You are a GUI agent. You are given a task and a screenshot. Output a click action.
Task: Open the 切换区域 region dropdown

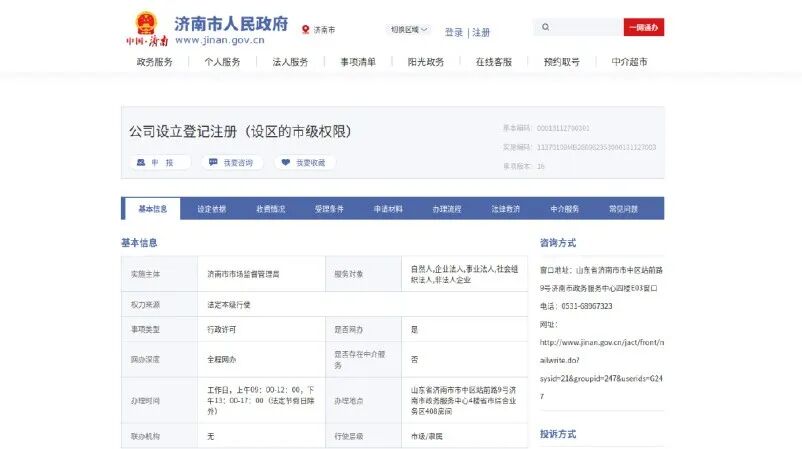click(x=409, y=30)
